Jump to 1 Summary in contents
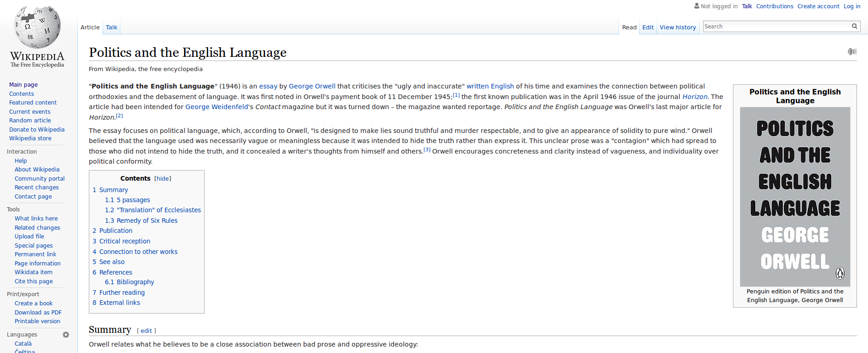The width and height of the screenshot is (868, 353). coord(110,190)
